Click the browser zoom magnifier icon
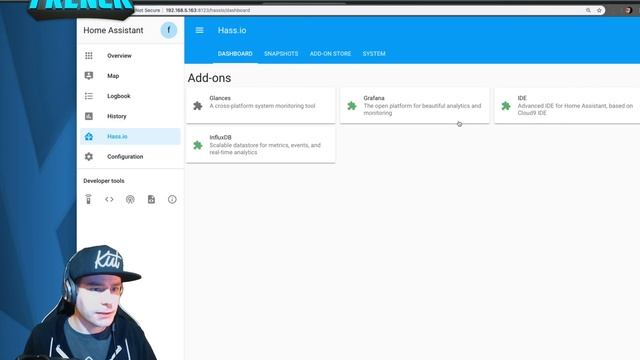The width and height of the screenshot is (640, 360). [x=588, y=10]
